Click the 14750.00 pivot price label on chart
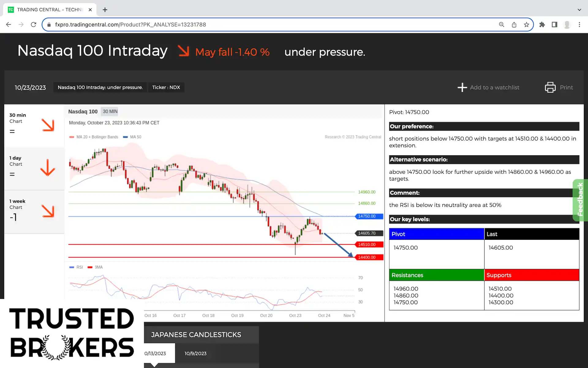 pos(369,216)
